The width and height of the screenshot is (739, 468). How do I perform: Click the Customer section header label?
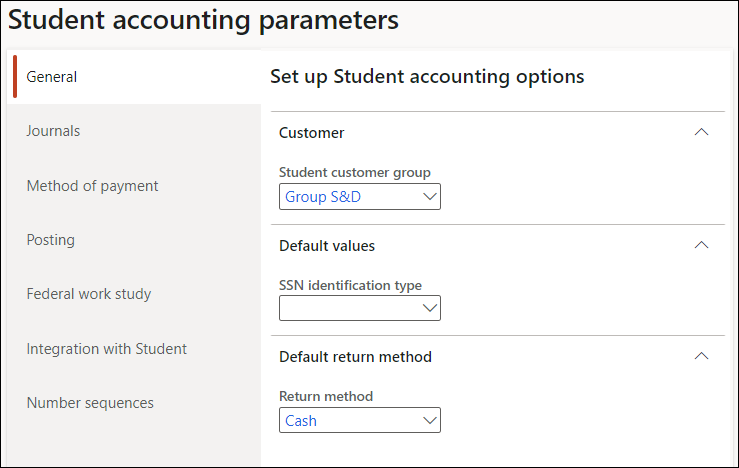click(x=311, y=132)
